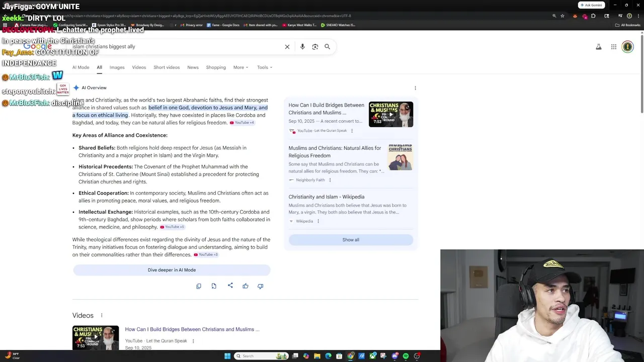Click the taskbar Search box

(x=262, y=356)
